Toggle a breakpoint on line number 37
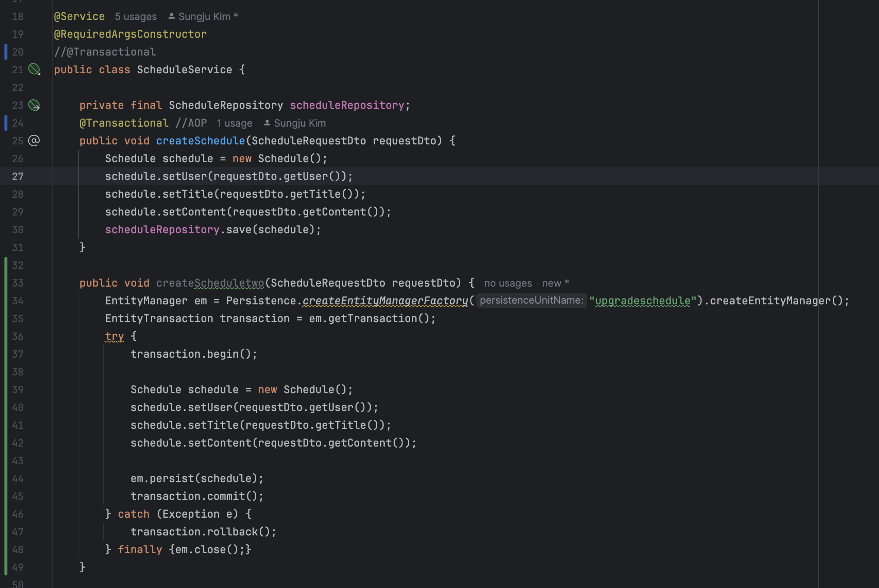Screen dimensions: 879x588 pos(18,354)
